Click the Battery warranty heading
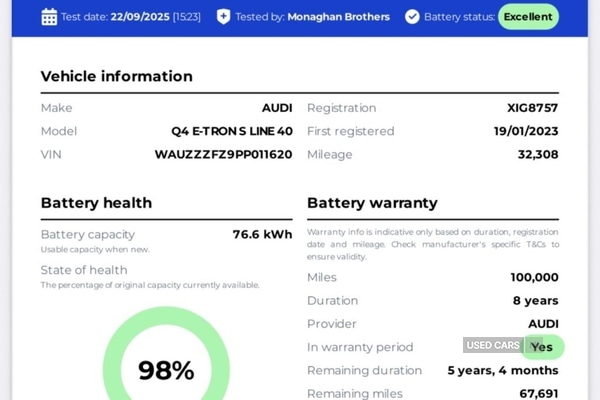600x400 pixels. (x=372, y=203)
